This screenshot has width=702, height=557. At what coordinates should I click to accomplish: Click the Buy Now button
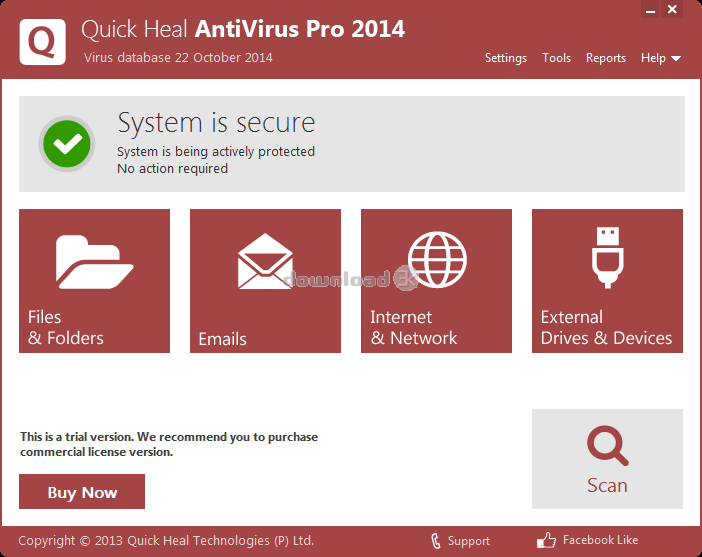click(82, 492)
